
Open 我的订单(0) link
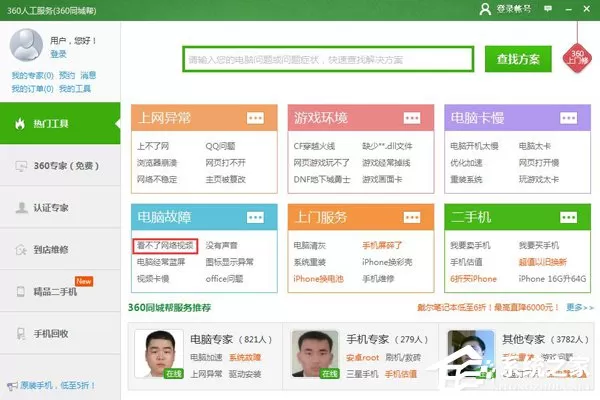(33, 89)
